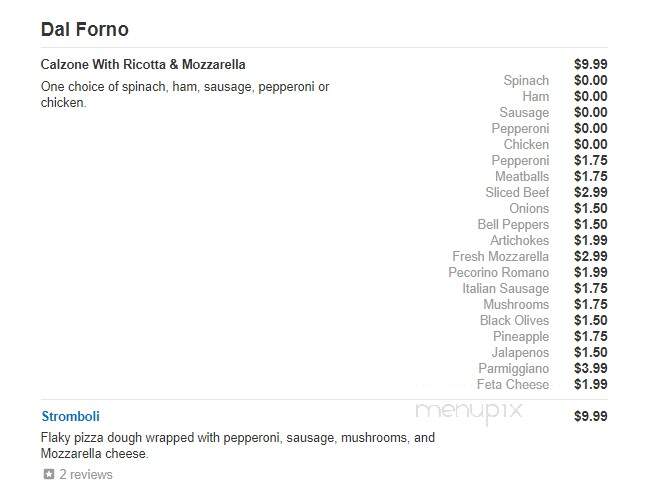648x493 pixels.
Task: Pick the Jalapenos topping
Action: point(520,352)
